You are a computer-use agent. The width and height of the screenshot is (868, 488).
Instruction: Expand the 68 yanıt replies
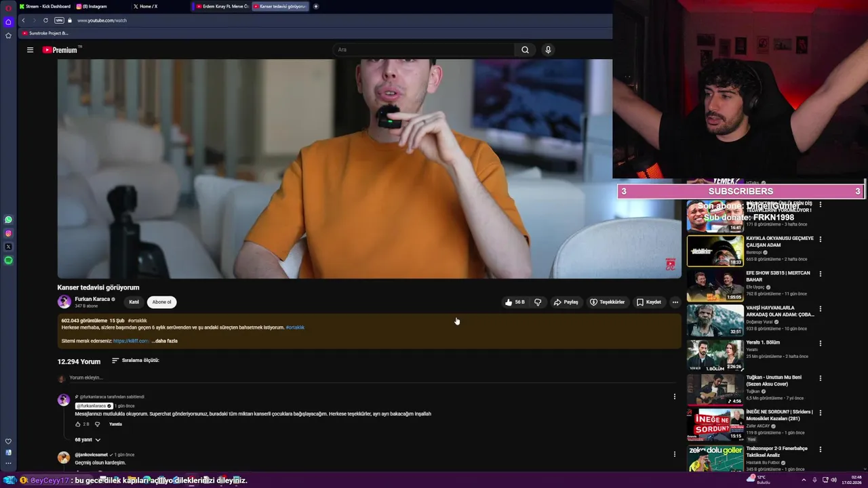[87, 440]
